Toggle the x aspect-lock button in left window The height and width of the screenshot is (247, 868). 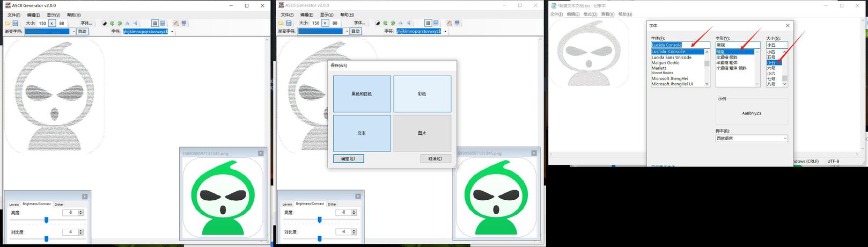pos(52,23)
